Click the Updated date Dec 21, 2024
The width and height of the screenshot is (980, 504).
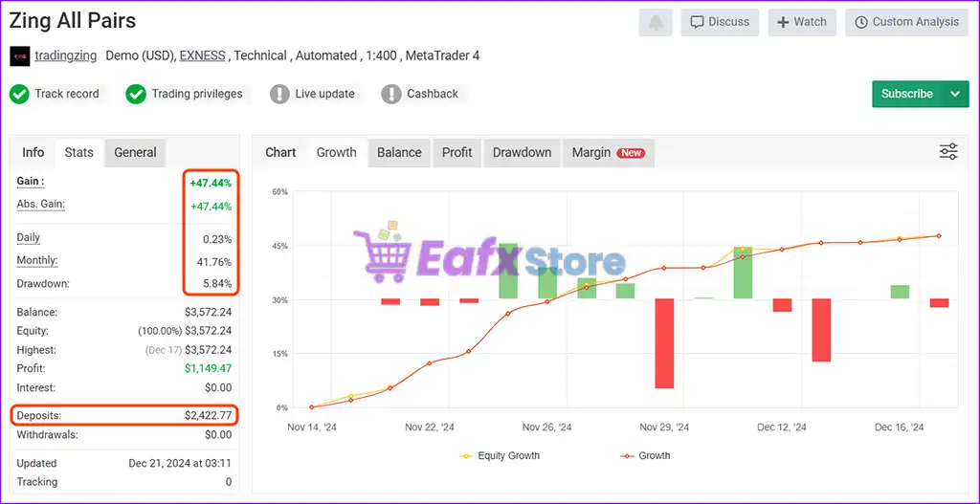pyautogui.click(x=180, y=464)
